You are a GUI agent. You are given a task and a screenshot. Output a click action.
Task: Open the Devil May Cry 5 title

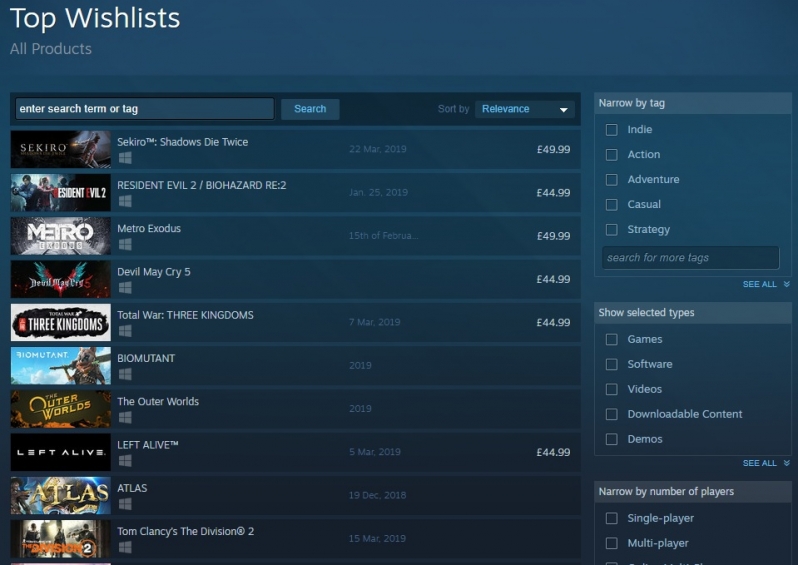point(154,272)
